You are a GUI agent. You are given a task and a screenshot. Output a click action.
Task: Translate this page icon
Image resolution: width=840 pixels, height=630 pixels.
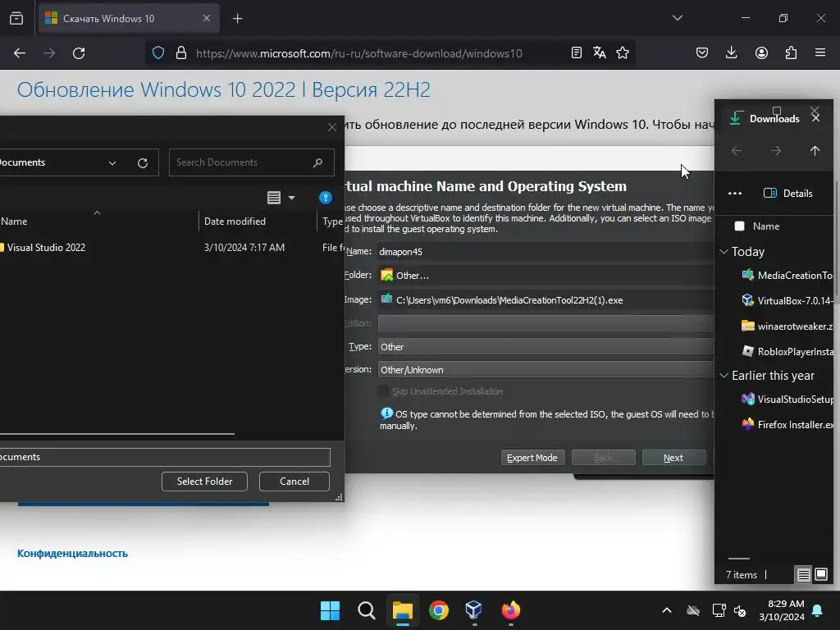click(600, 52)
